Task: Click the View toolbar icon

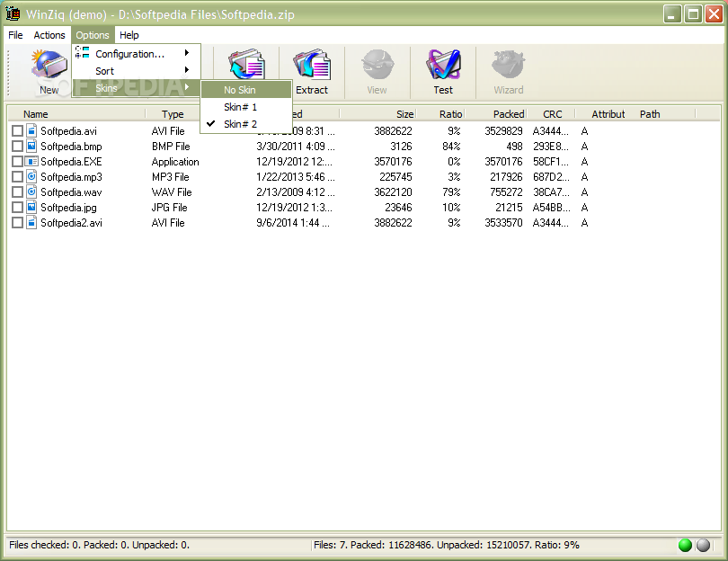Action: click(x=377, y=64)
